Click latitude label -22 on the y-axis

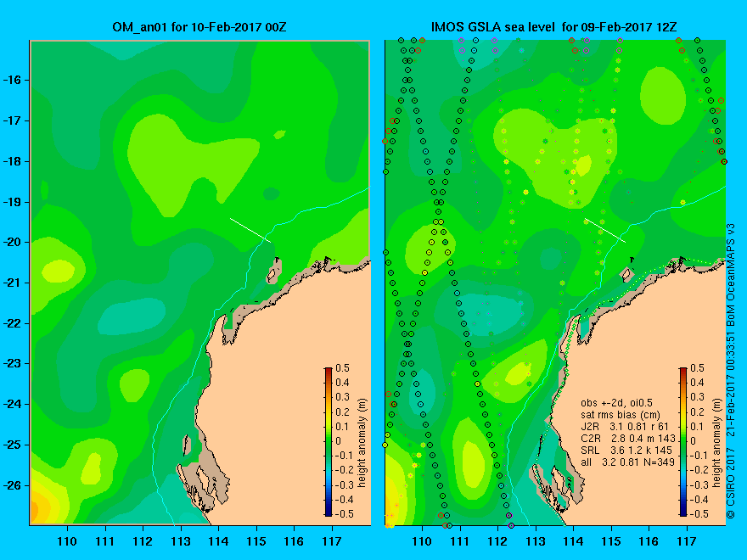click(13, 323)
